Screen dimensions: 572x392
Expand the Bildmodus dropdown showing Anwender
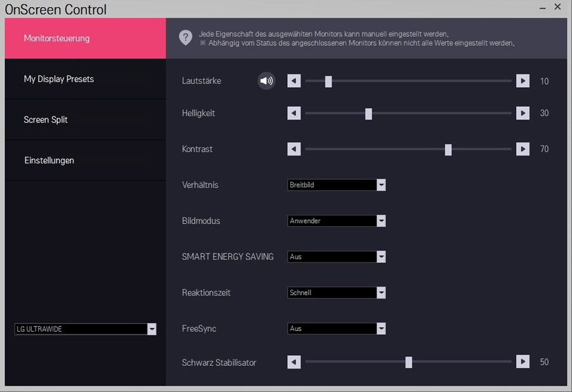[x=336, y=220]
